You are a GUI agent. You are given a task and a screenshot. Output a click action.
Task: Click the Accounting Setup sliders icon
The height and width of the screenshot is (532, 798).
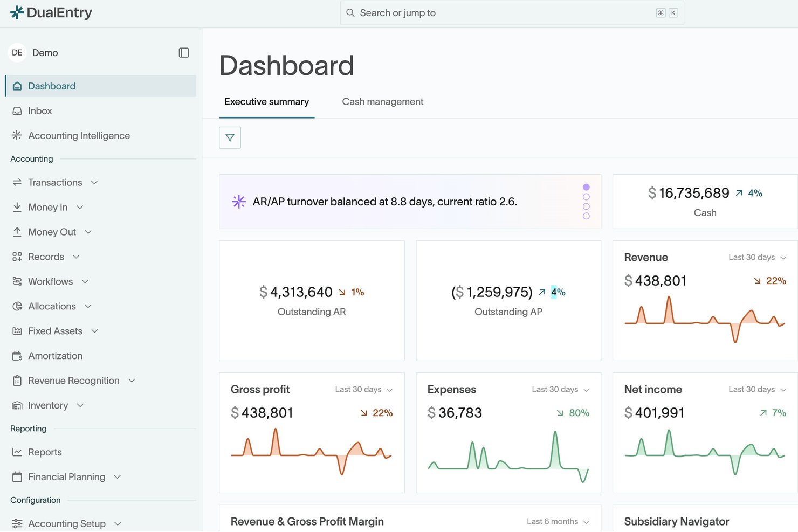pos(17,523)
